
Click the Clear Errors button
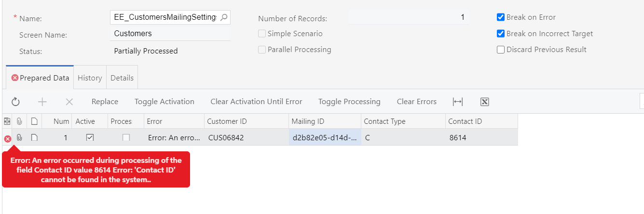coord(416,102)
